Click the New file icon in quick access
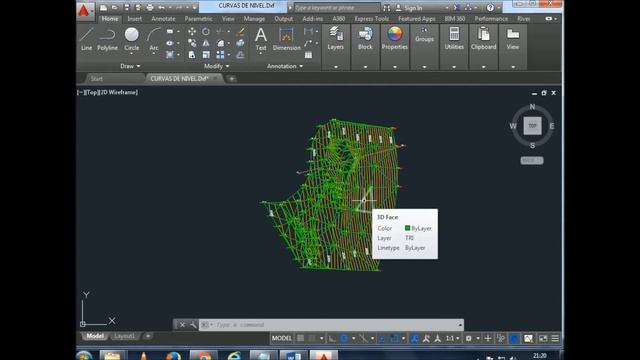 click(x=104, y=7)
